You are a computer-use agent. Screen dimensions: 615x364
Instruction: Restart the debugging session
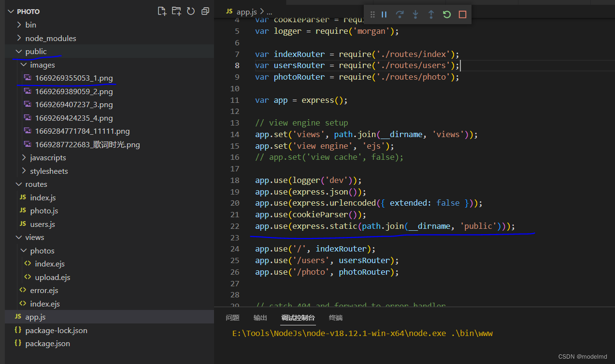(x=447, y=14)
